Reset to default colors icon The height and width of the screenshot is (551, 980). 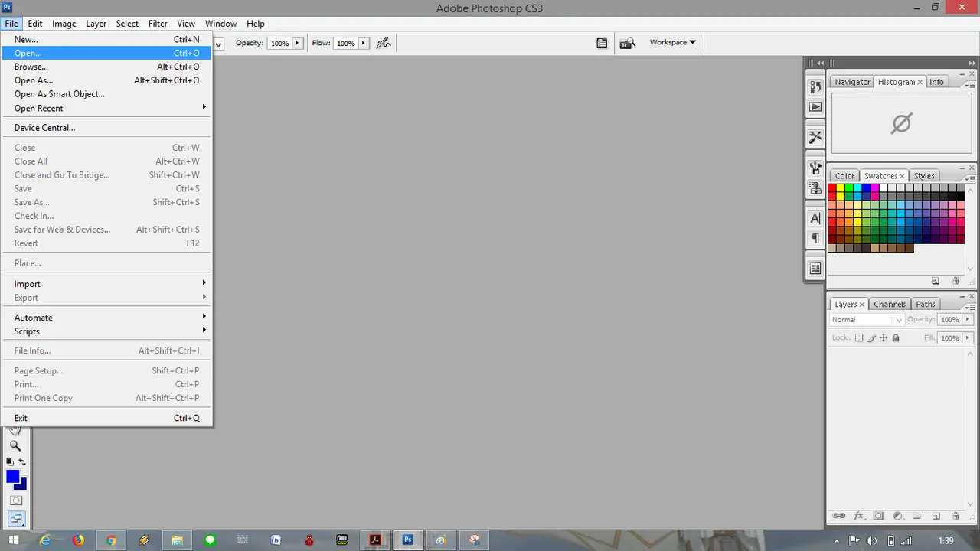coord(10,462)
